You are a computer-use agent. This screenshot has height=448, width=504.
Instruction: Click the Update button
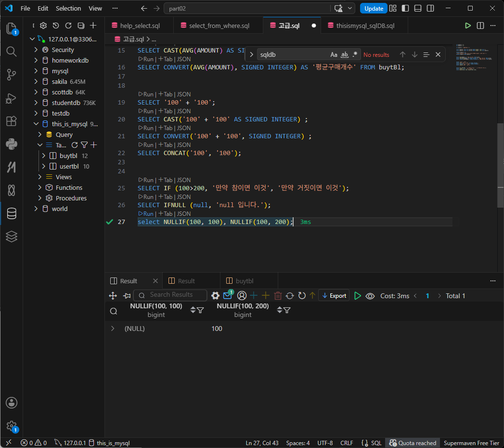point(374,8)
